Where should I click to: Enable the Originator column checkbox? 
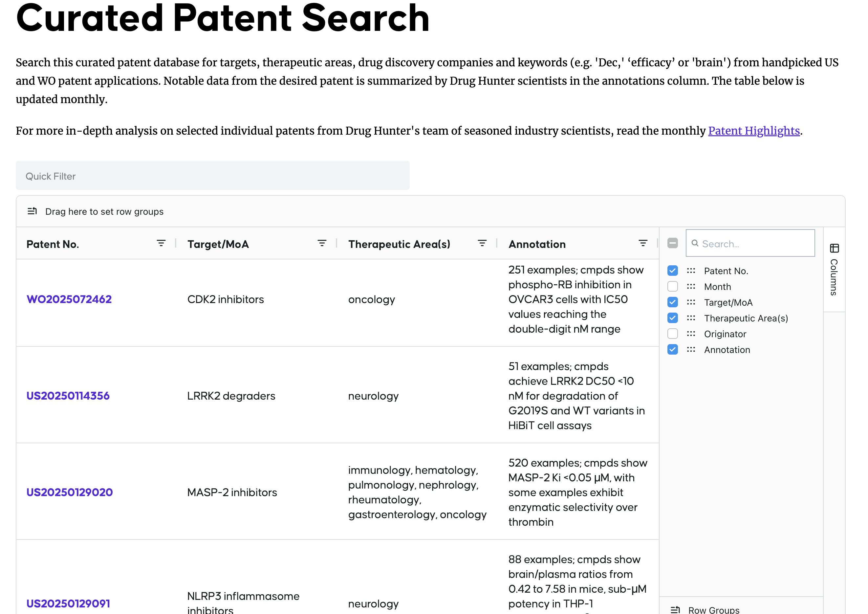coord(673,334)
